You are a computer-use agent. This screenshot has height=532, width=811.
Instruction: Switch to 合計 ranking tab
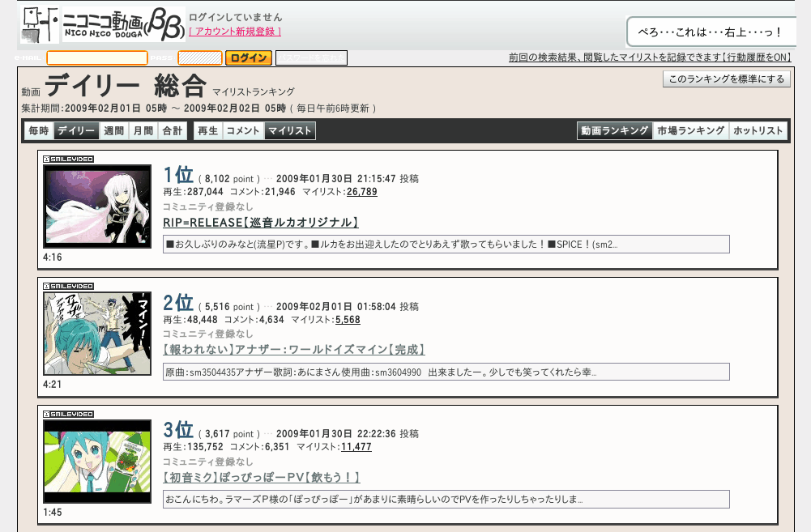point(173,131)
